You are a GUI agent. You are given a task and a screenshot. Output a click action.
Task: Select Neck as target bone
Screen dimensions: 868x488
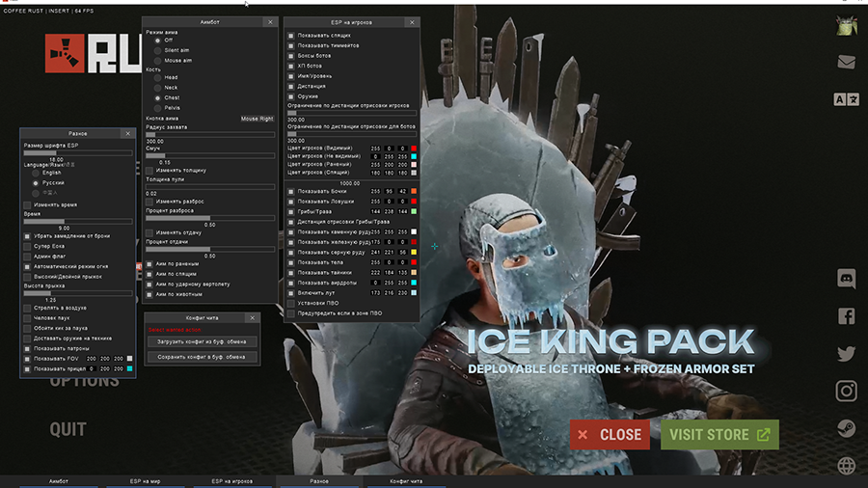[x=158, y=88]
